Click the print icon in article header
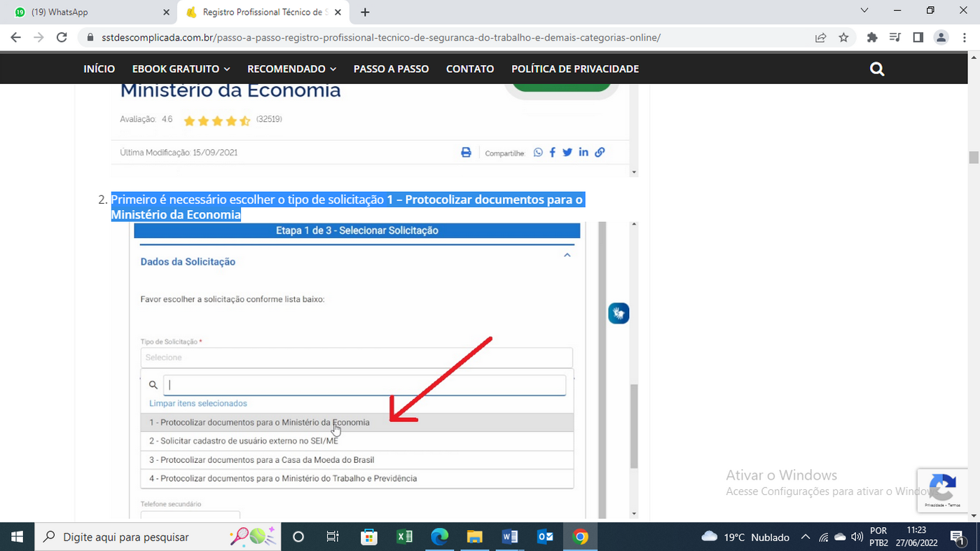This screenshot has height=551, width=980. click(x=466, y=153)
